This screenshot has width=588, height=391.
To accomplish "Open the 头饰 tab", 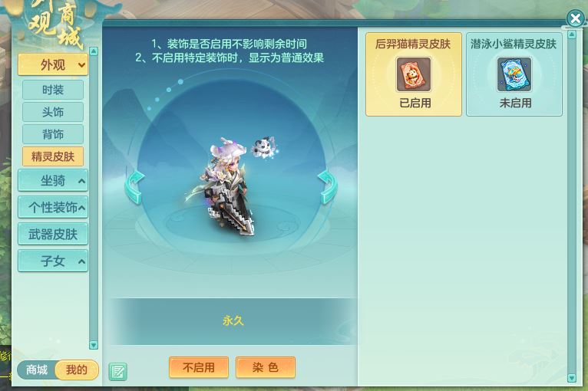I will (53, 112).
